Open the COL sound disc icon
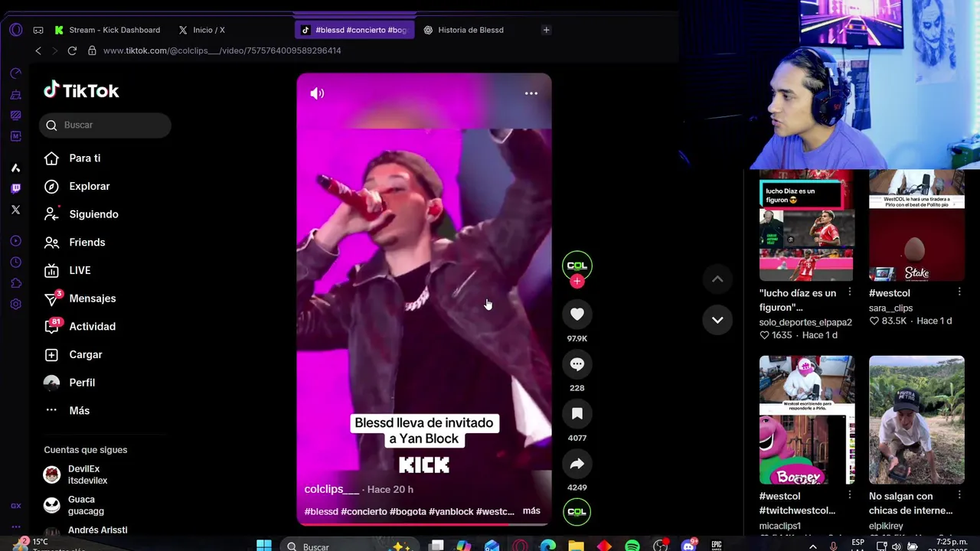Screen dimensions: 980x551 coord(577,511)
